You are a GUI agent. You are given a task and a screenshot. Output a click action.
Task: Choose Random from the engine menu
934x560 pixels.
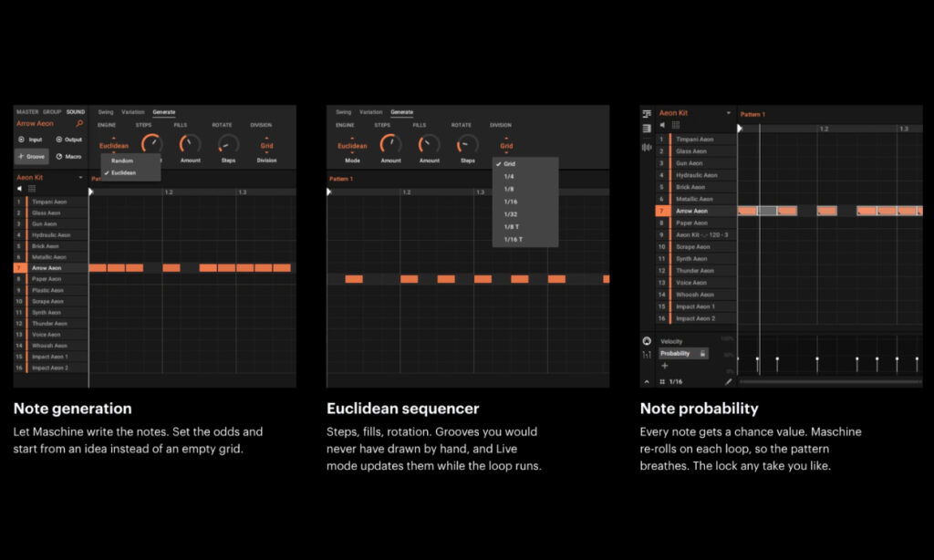[130, 161]
